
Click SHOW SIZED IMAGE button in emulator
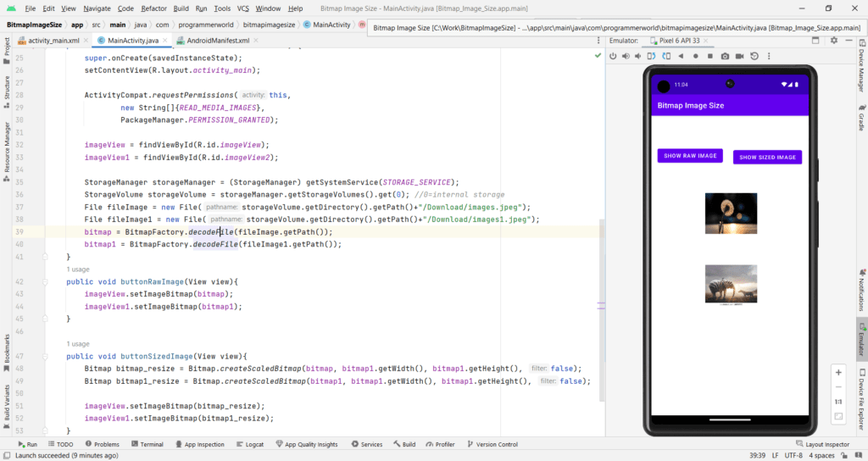(x=767, y=157)
